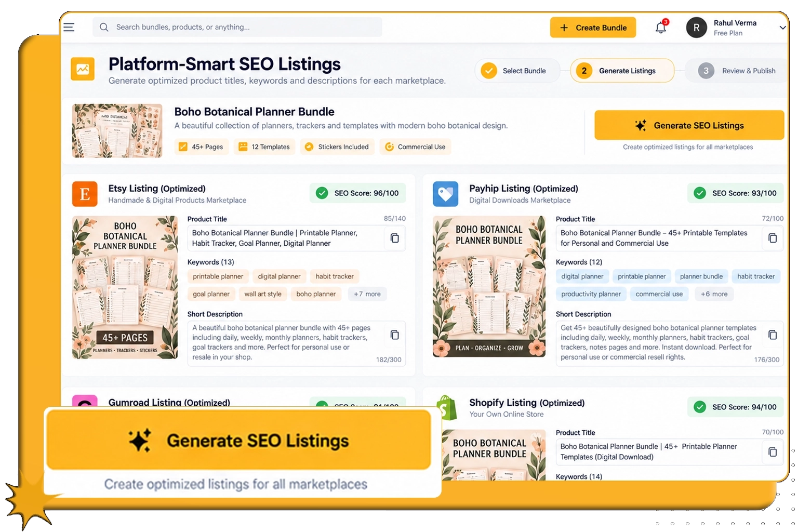Click the 12 Templates badge
This screenshot has height=532, width=798.
tap(264, 147)
